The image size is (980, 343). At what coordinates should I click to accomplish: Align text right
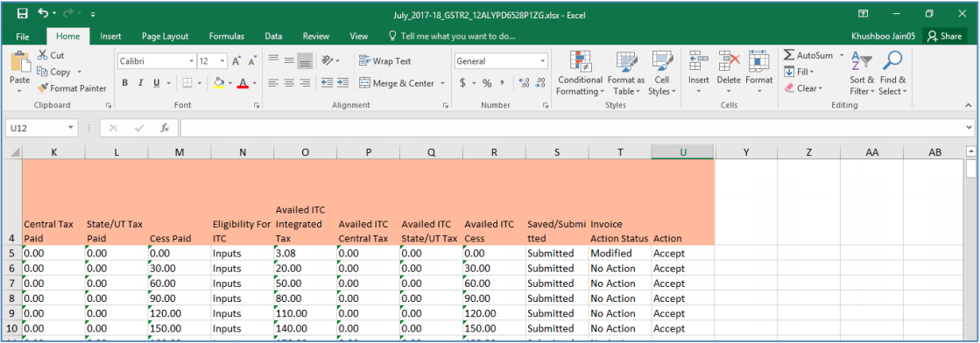[x=305, y=82]
